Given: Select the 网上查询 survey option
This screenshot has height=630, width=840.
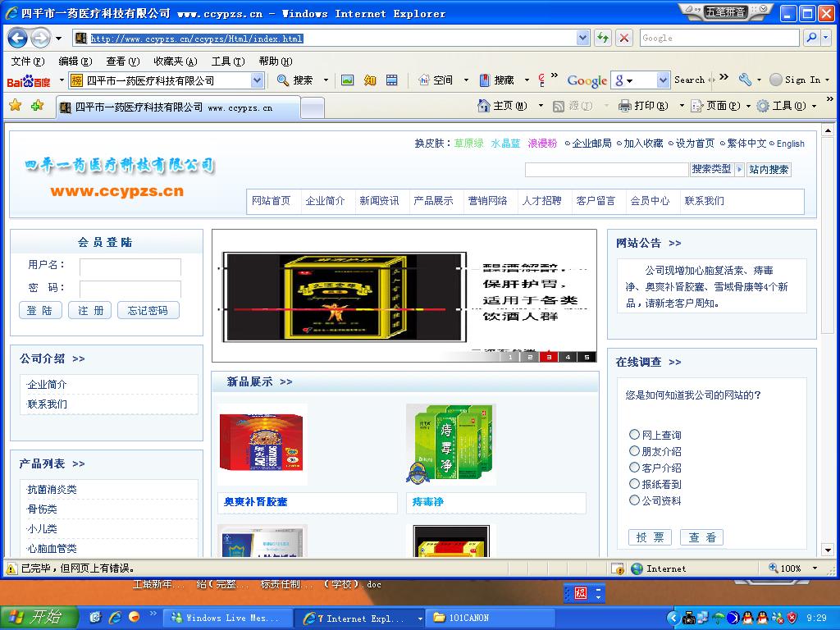Looking at the screenshot, I should [x=634, y=435].
